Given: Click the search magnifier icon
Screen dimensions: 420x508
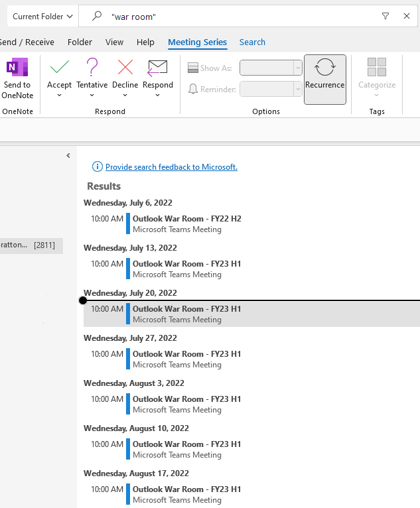Looking at the screenshot, I should (97, 16).
